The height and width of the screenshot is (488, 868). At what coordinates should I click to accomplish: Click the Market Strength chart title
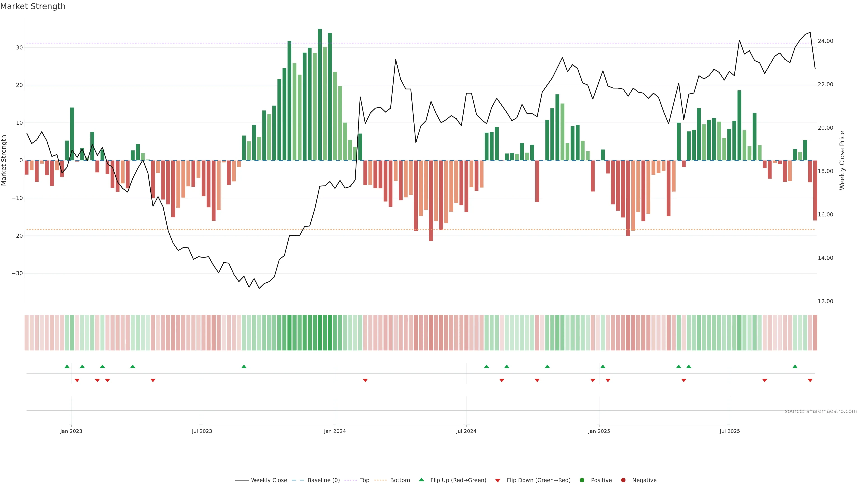pyautogui.click(x=33, y=6)
